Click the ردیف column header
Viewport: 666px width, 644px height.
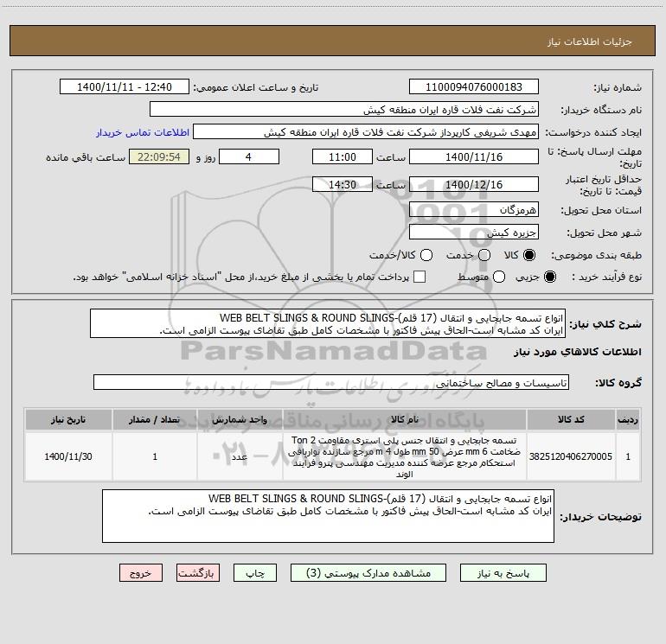click(628, 419)
